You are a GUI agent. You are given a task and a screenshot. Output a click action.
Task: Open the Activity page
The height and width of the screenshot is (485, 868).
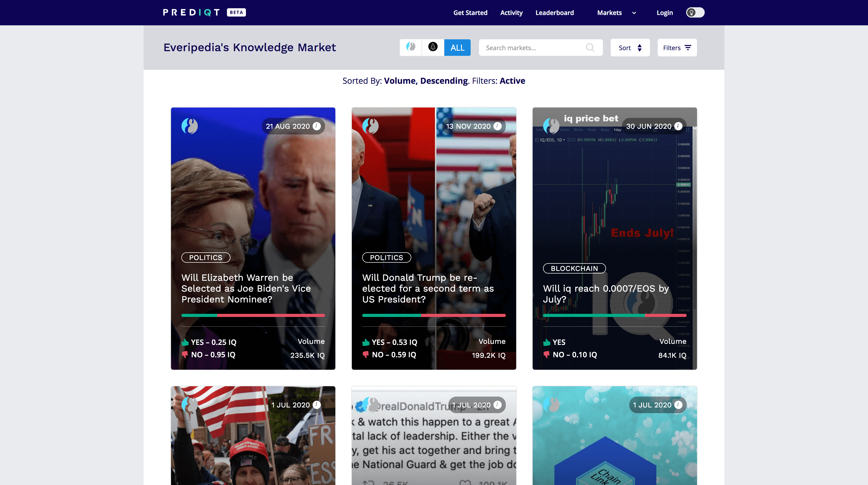511,13
